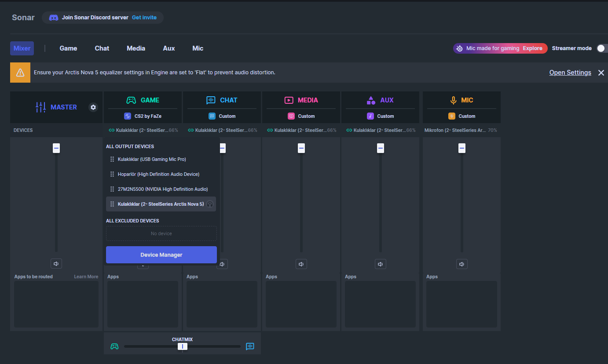This screenshot has width=608, height=364.
Task: Open the Aux Custom preset selector
Action: 381,116
